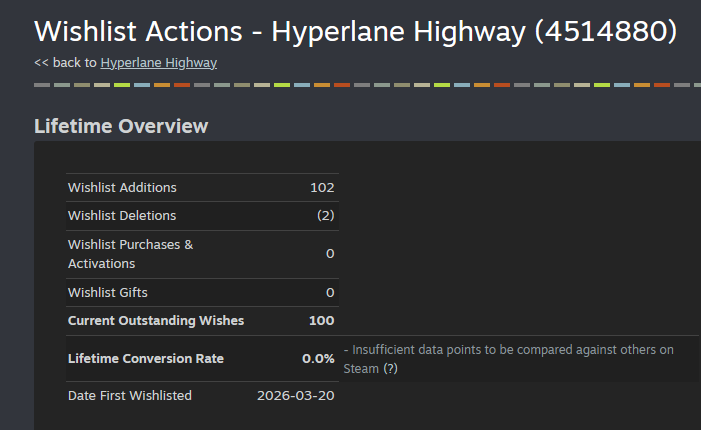Screen dimensions: 701x430
Task: Click the Wishlist Gifts label
Action: point(108,293)
